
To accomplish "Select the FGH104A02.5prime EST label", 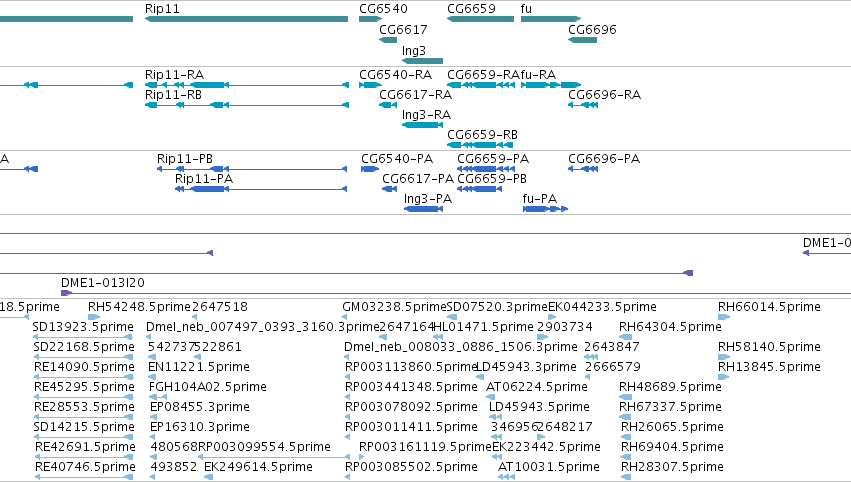I will pyautogui.click(x=208, y=387).
